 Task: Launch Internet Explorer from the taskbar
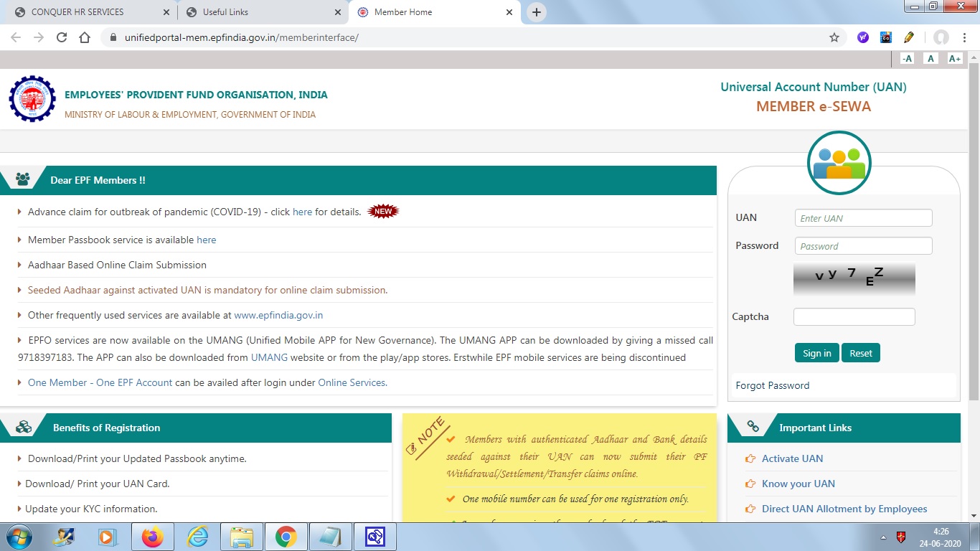point(197,537)
